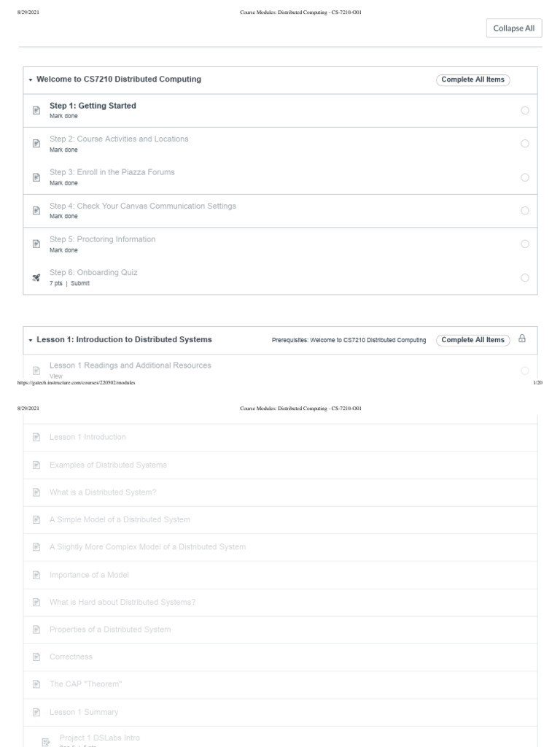Check the completion circle for Step 6: Onboarding Quiz
The height and width of the screenshot is (747, 560).
(x=525, y=278)
